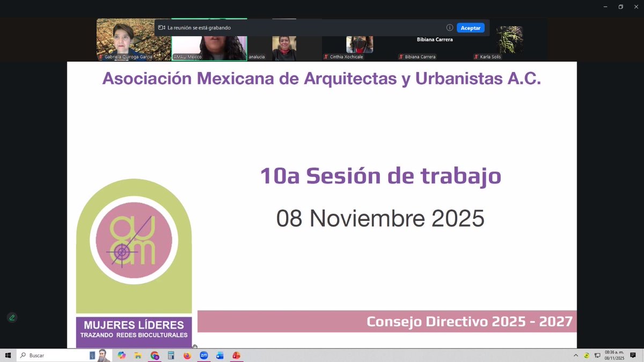Click 'La reunión se está grabando' message
Screen dimensions: 644x362
point(199,28)
